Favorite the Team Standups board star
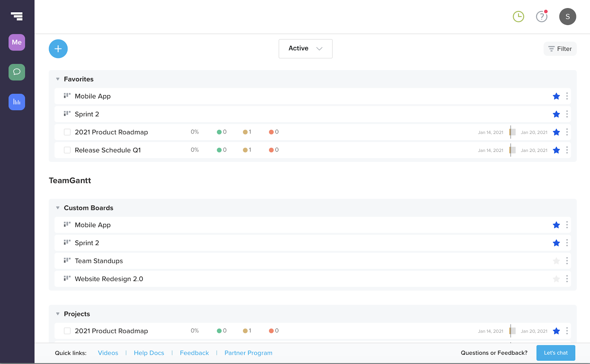590x364 pixels. tap(556, 261)
